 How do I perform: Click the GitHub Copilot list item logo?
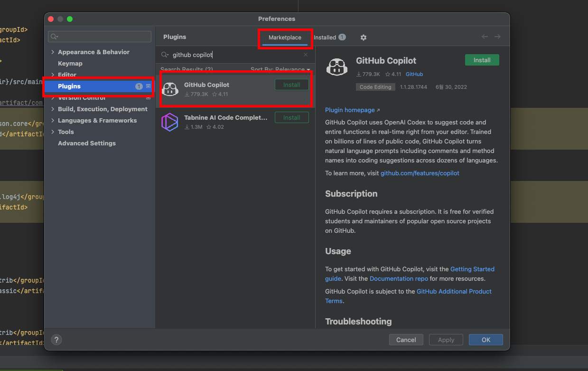tap(170, 89)
